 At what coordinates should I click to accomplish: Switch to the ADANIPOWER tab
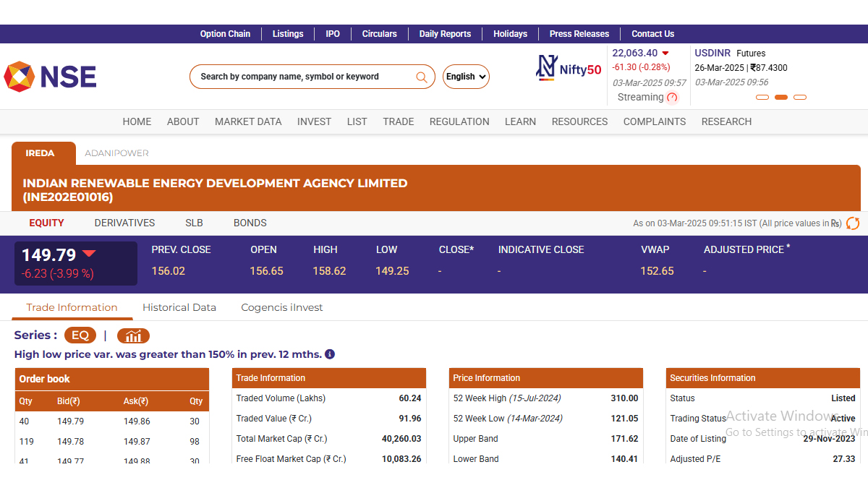[x=116, y=153]
